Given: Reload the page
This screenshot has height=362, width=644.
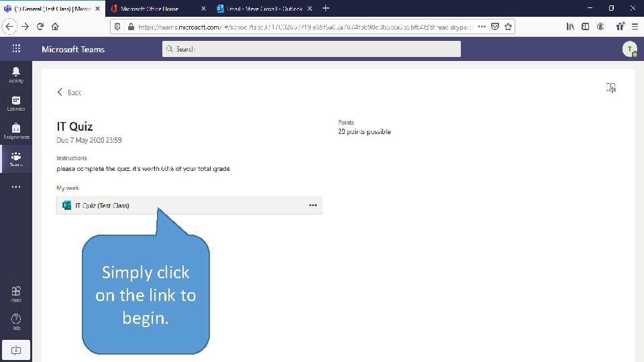Looking at the screenshot, I should pyautogui.click(x=40, y=27).
